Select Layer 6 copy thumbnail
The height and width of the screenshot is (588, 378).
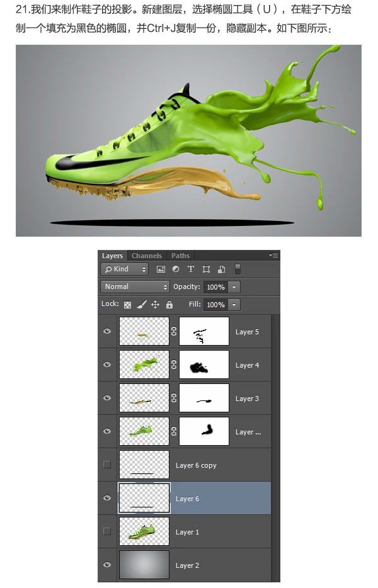(x=144, y=465)
